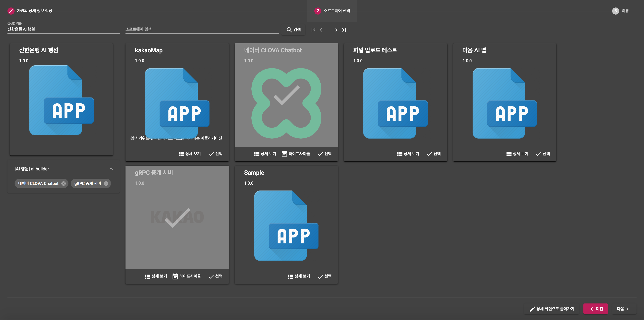Screen dimensions: 644x320
Task: Go to next page arrow
Action: pos(336,30)
